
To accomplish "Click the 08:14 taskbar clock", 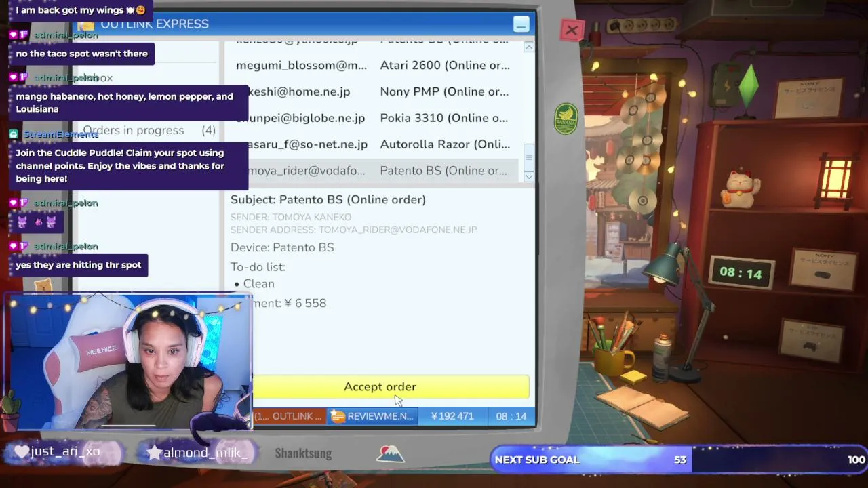I will [x=511, y=416].
